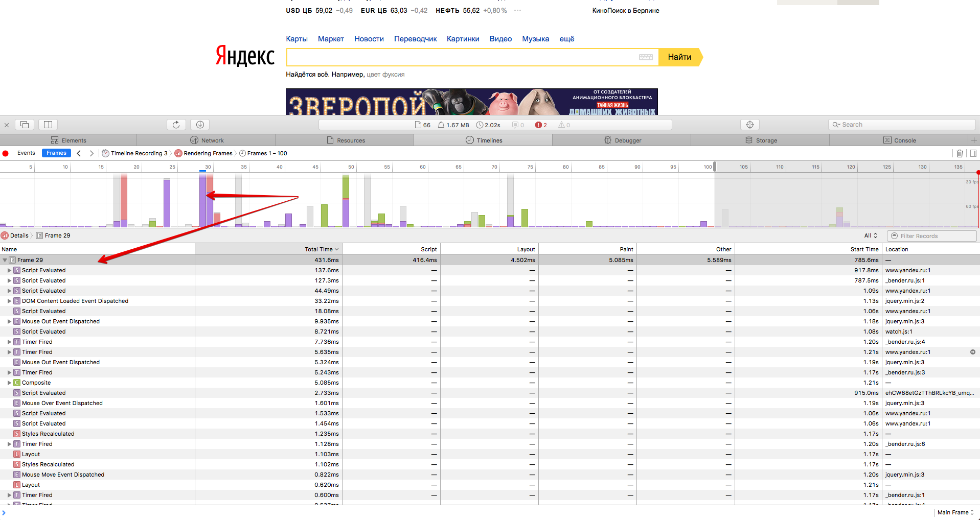This screenshot has width=980, height=520.
Task: Open the Elements tab
Action: tap(69, 140)
